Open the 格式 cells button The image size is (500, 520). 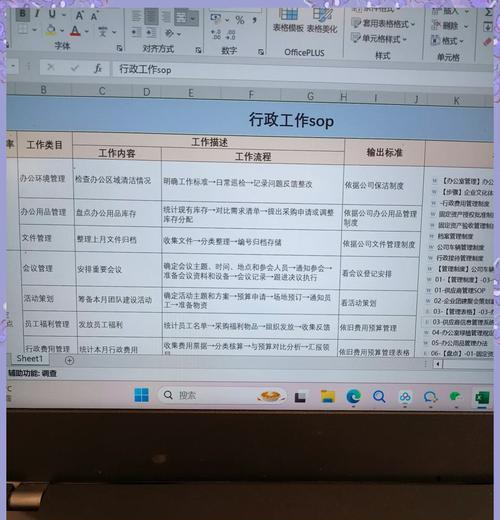[447, 41]
